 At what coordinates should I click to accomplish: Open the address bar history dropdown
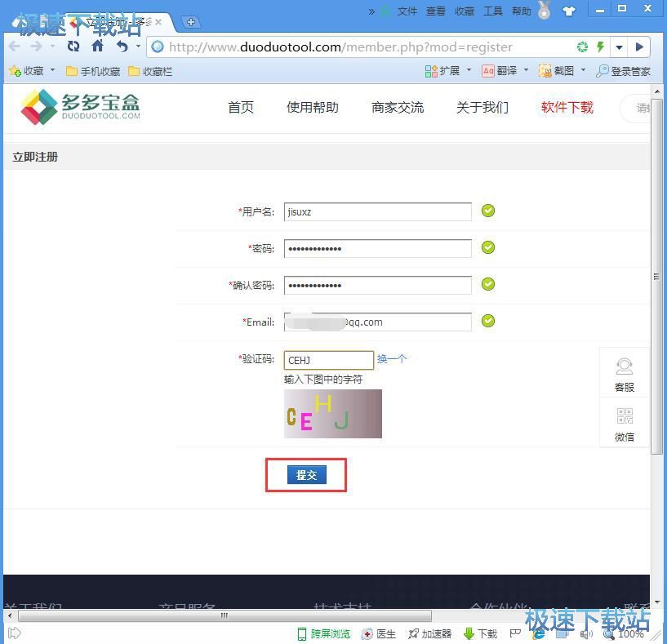[620, 47]
